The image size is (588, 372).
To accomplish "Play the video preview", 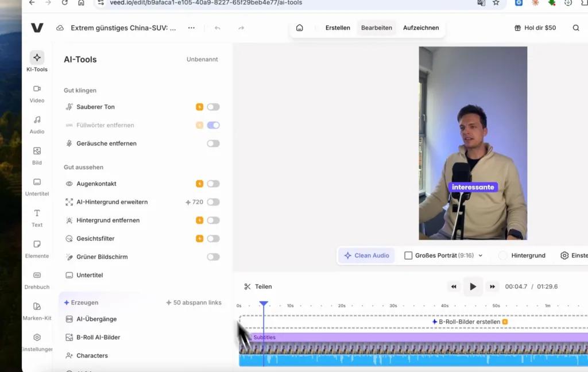I will tap(473, 286).
